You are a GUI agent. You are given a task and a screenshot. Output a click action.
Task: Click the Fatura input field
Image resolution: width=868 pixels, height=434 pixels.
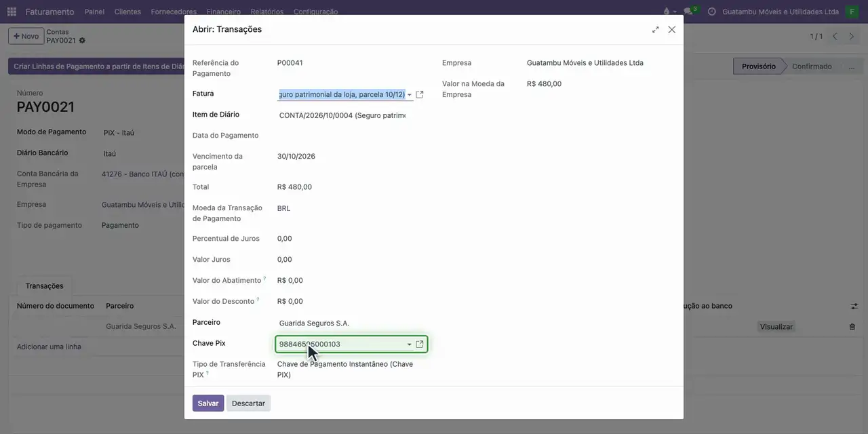pyautogui.click(x=341, y=95)
